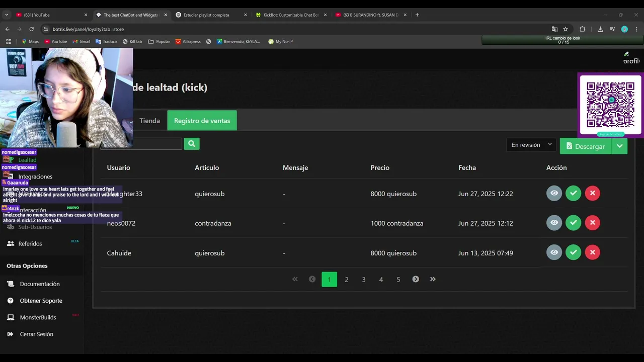This screenshot has height=362, width=644.
Task: Click the green search button
Action: click(x=192, y=144)
